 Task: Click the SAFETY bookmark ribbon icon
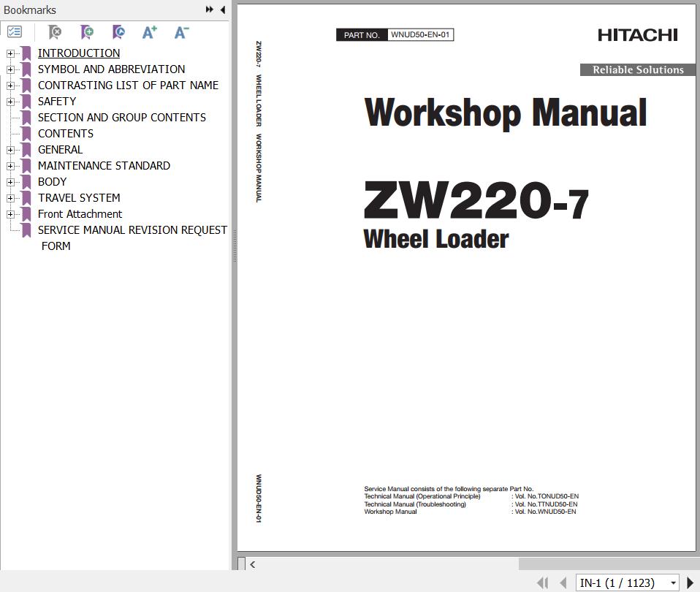click(26, 102)
